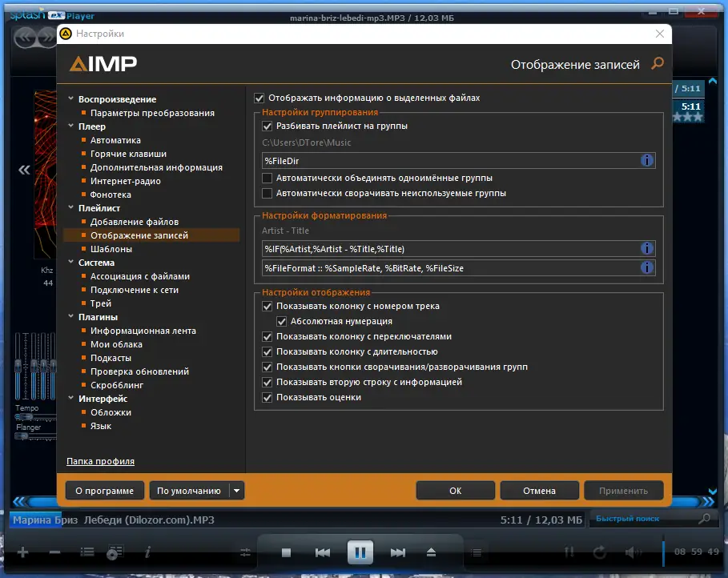728x578 pixels.
Task: Click the double-left arrow beside visualization
Action: 24,170
